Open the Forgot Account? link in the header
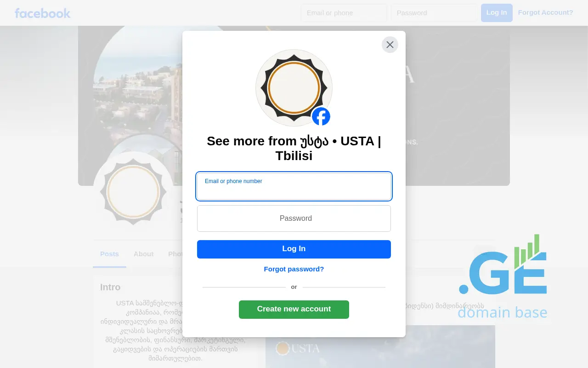Screen dimensions: 588x368 (x=546, y=12)
